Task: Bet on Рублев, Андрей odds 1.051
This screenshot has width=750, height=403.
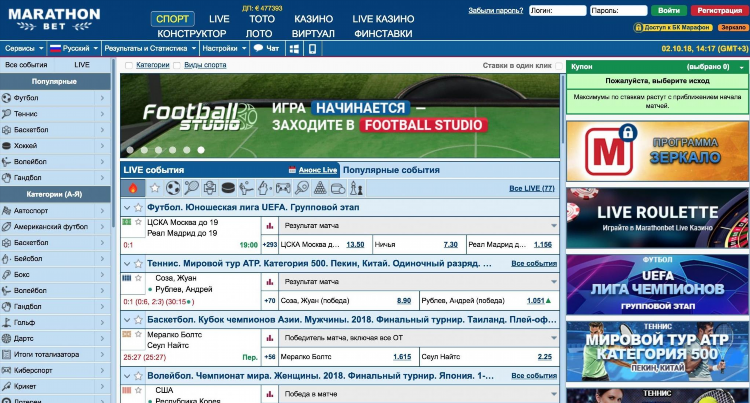Action: pos(536,301)
